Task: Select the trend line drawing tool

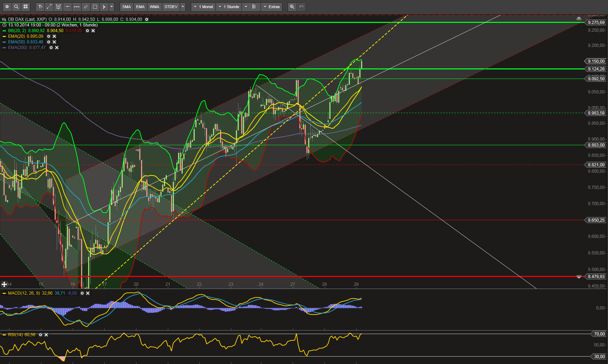Action: point(49,7)
